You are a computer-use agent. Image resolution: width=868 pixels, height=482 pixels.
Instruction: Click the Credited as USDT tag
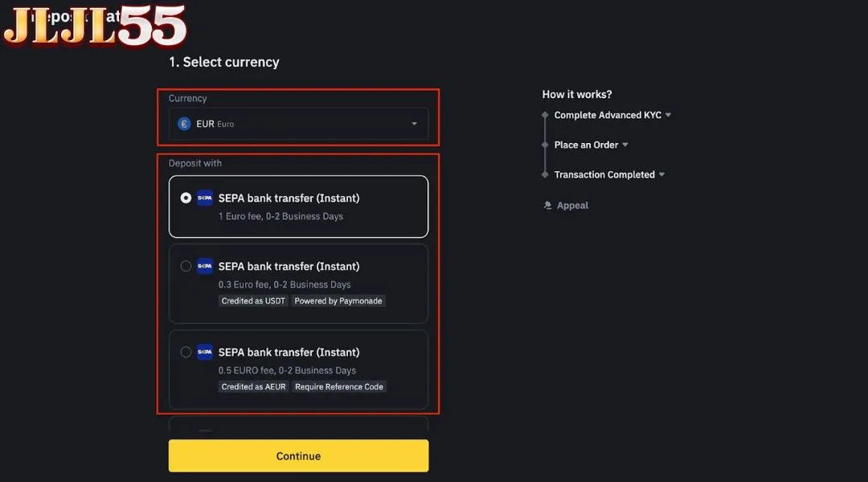click(253, 300)
